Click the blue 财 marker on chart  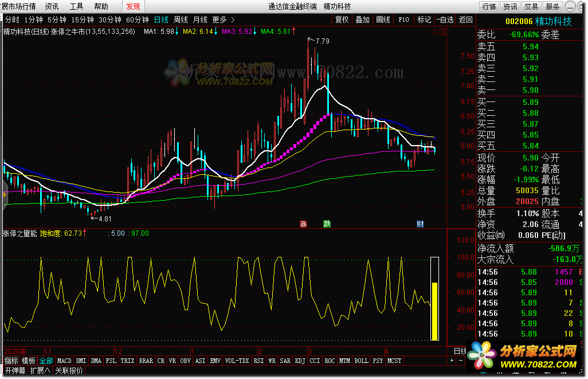[x=420, y=224]
